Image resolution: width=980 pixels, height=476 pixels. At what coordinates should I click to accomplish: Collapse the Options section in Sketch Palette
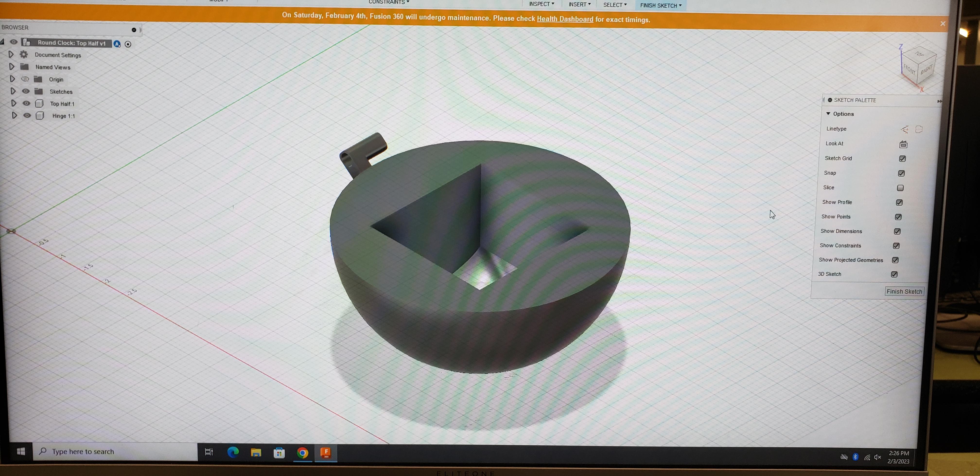tap(828, 114)
